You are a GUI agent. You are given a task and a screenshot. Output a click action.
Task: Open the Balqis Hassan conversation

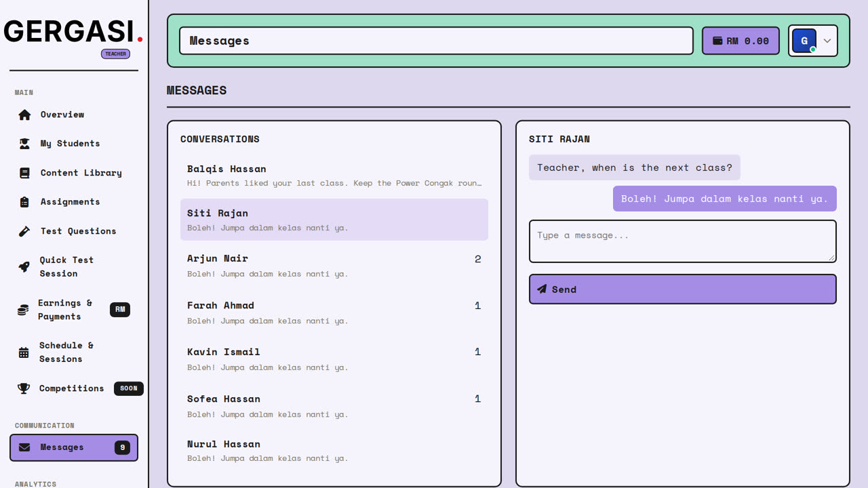coord(334,175)
